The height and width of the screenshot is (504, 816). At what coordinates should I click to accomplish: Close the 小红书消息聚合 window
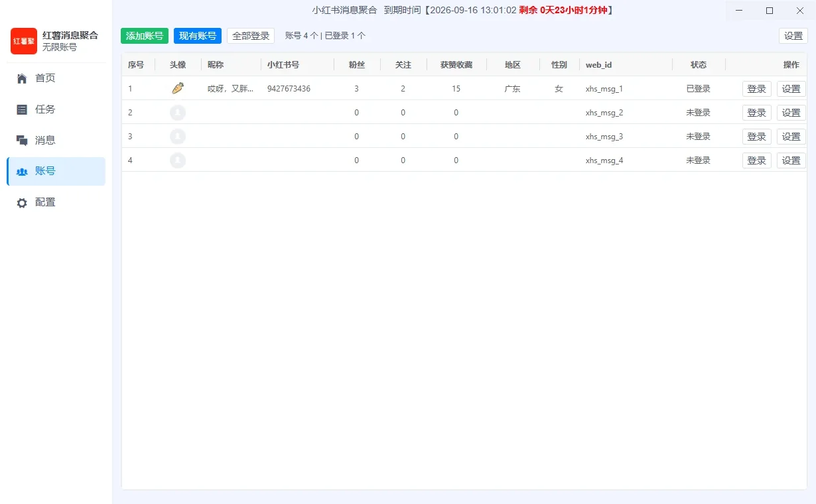coord(800,11)
